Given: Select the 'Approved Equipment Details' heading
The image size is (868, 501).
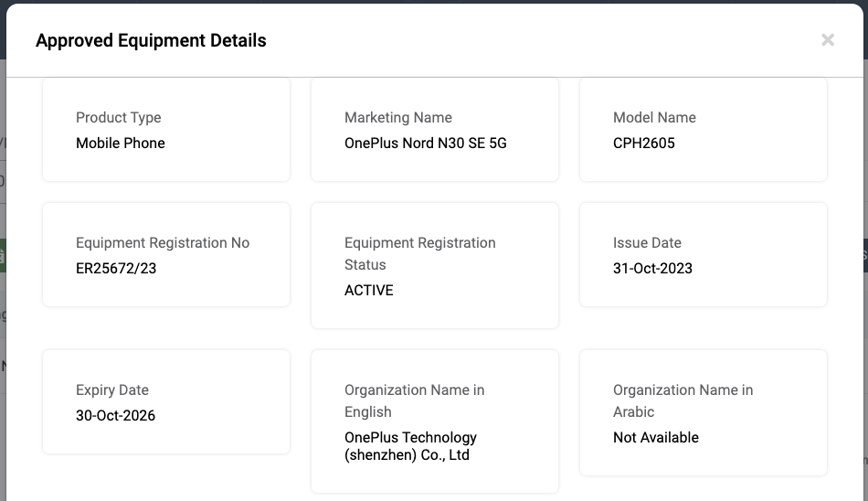Looking at the screenshot, I should (151, 40).
